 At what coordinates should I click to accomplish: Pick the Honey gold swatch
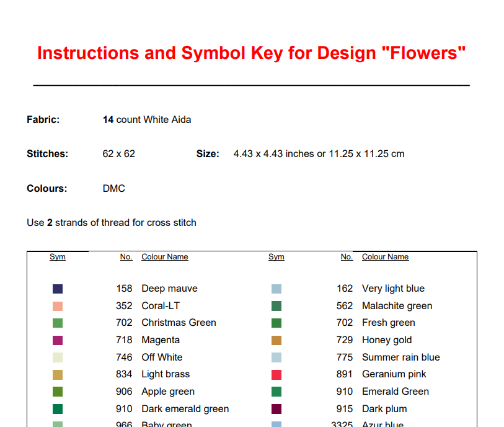pos(276,341)
